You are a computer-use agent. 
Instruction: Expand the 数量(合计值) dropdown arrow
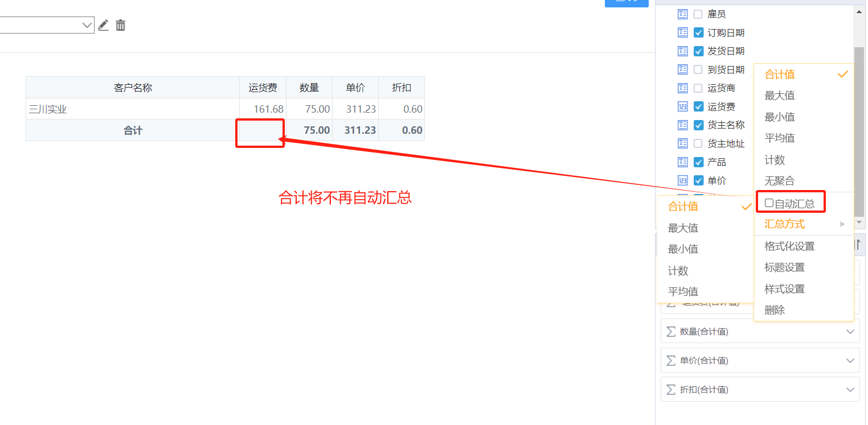click(x=850, y=332)
